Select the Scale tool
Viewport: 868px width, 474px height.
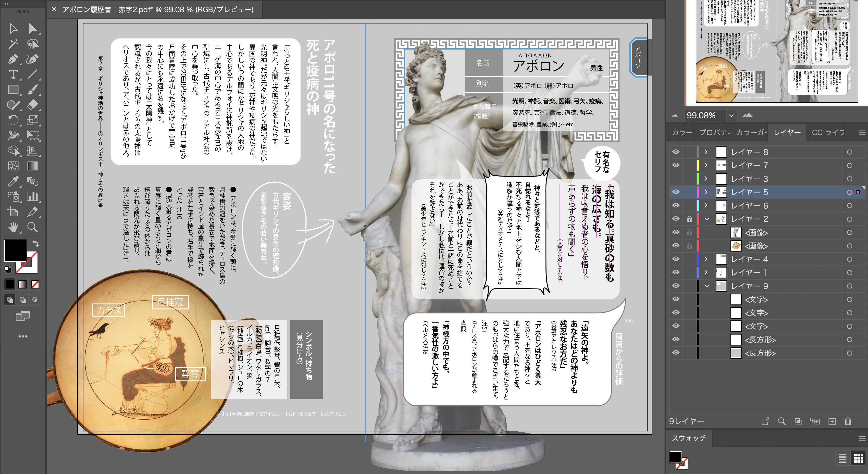tap(33, 120)
